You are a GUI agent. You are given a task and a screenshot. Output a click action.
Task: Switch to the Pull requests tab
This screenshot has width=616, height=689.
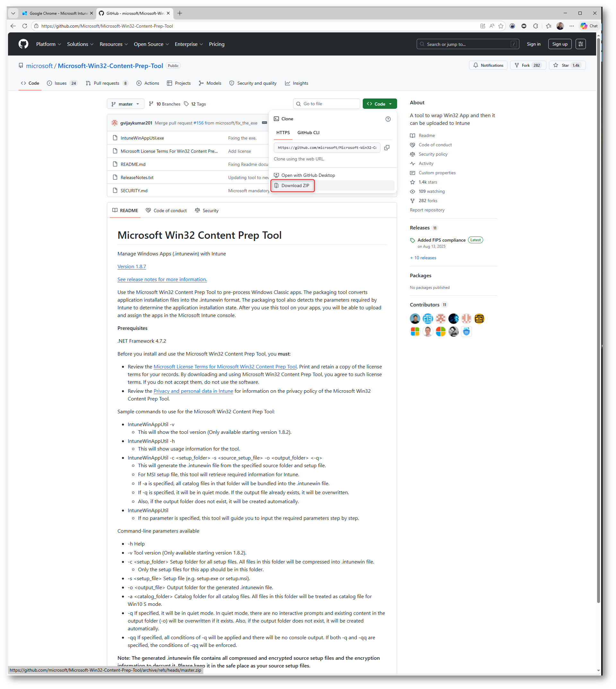click(x=107, y=83)
